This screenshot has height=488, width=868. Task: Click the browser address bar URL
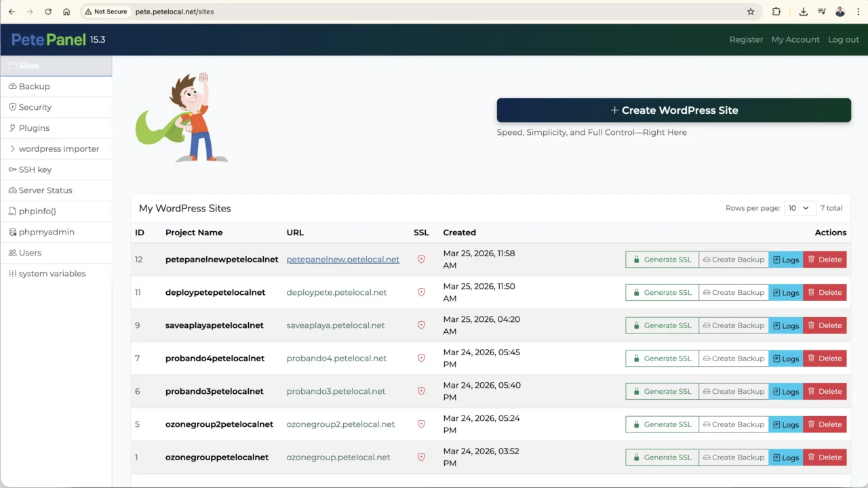175,12
